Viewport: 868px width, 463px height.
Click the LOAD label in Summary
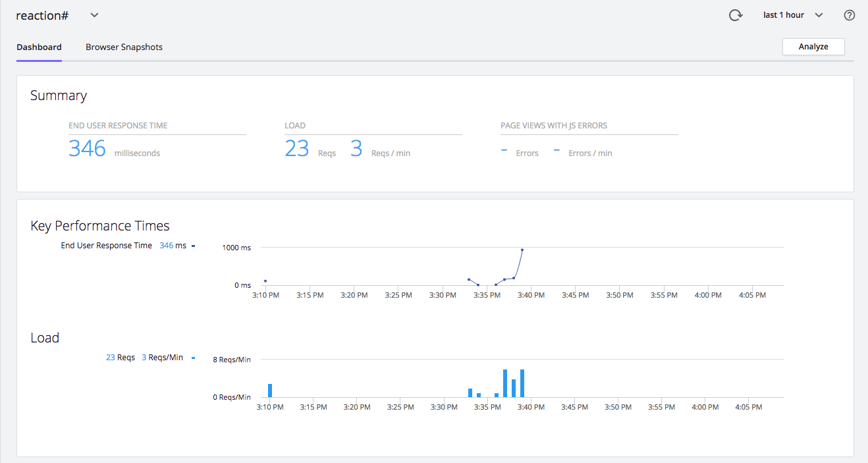coord(295,126)
